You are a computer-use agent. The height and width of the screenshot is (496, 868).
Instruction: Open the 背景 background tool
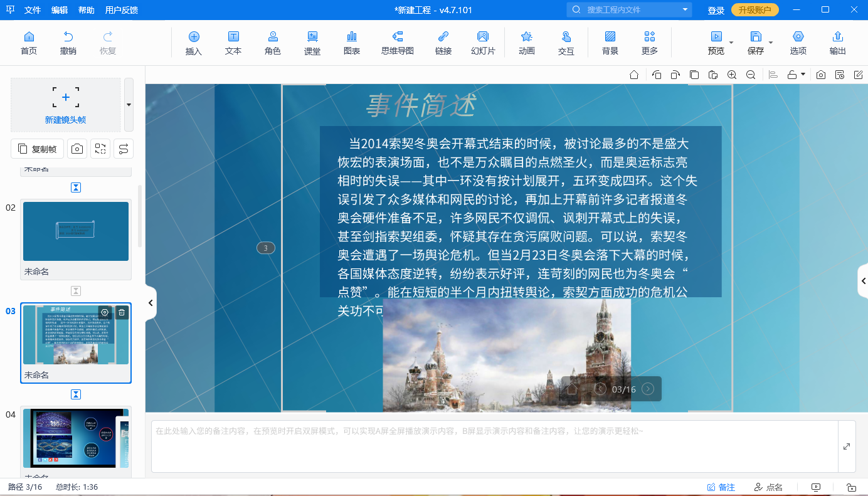click(610, 43)
